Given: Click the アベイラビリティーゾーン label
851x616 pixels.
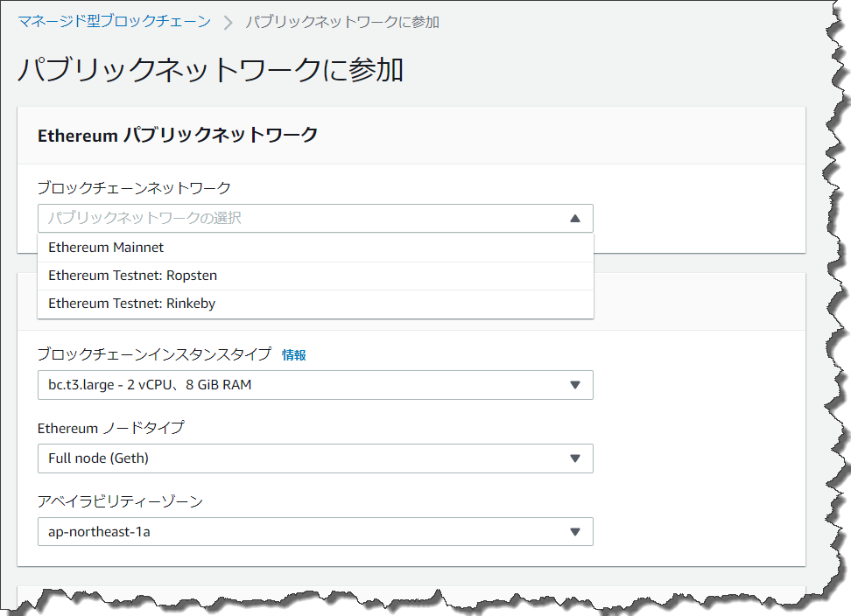Looking at the screenshot, I should tap(121, 501).
